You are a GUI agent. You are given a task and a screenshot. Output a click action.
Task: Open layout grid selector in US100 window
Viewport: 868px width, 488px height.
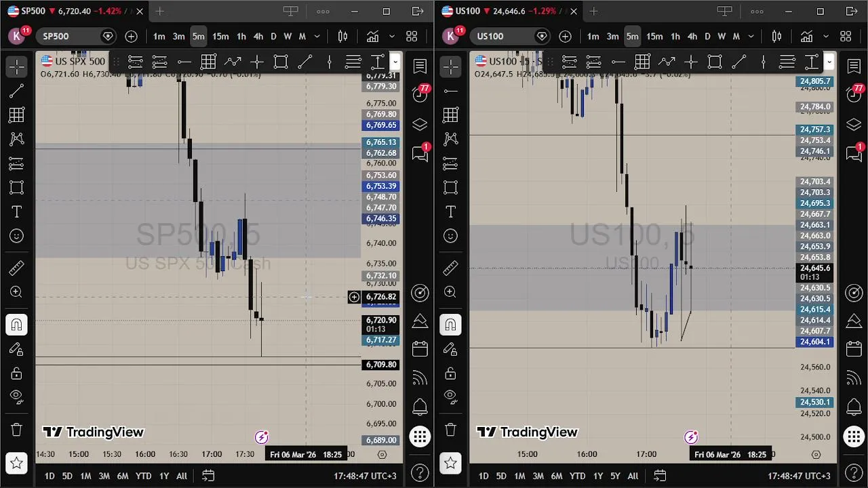[846, 37]
